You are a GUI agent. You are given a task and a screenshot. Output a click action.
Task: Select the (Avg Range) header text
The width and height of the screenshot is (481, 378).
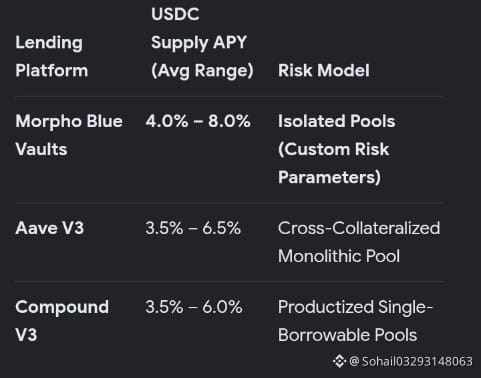click(x=202, y=71)
